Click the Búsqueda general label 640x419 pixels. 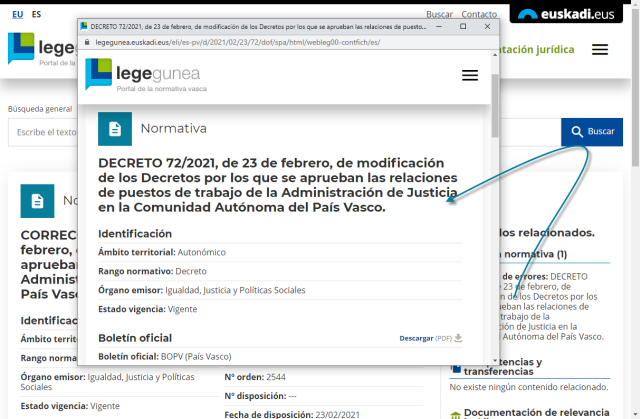(x=40, y=109)
